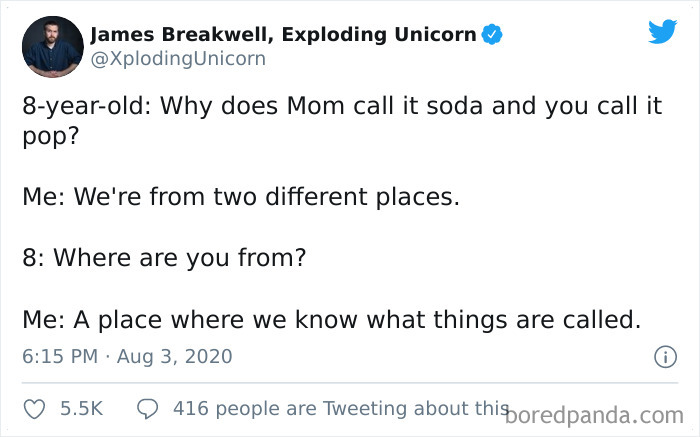Click the 6:15 PM timestamp
This screenshot has height=437, width=700.
coord(61,356)
